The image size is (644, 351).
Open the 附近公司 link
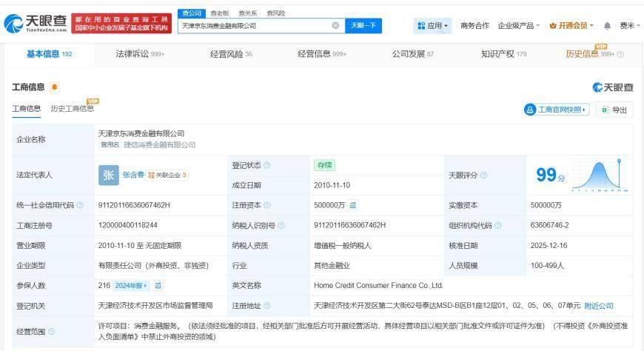pyautogui.click(x=599, y=306)
